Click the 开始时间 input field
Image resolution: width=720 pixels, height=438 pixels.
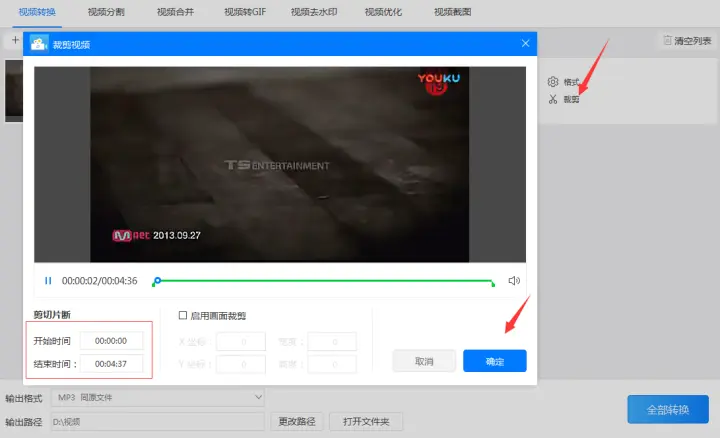111,341
